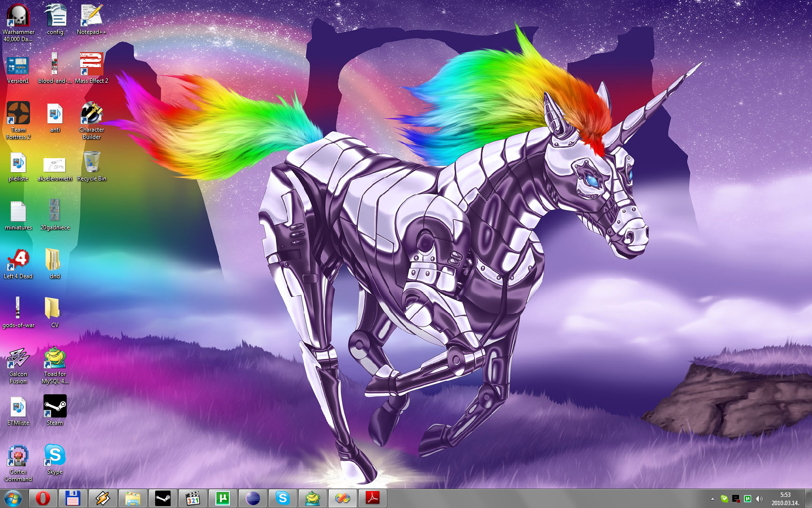Open uTorrent from the taskbar
Image resolution: width=812 pixels, height=508 pixels.
pos(223,498)
